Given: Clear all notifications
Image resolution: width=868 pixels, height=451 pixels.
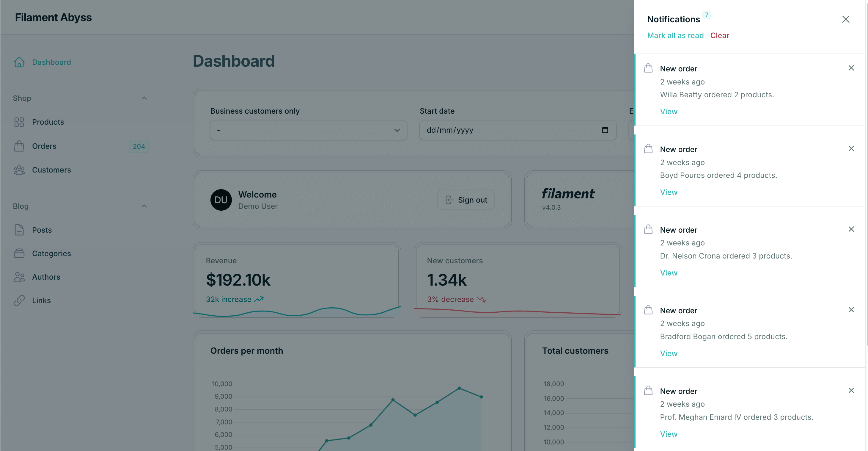Looking at the screenshot, I should click(x=719, y=35).
